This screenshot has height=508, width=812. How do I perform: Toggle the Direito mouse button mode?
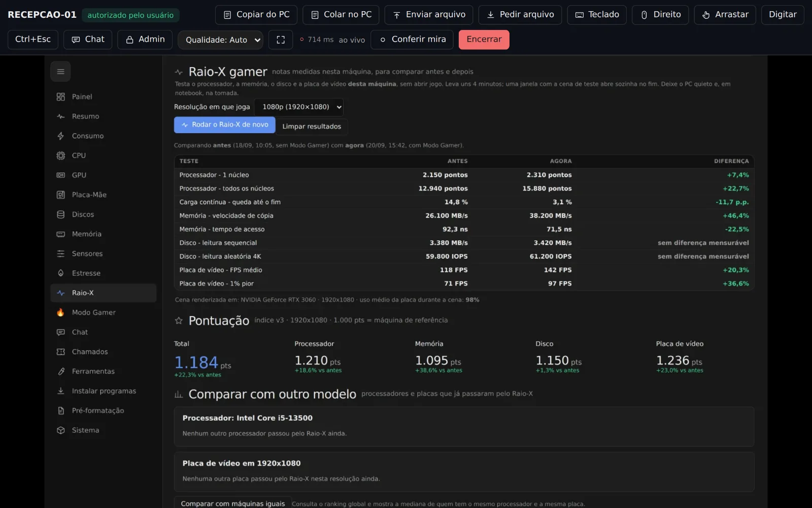point(660,15)
